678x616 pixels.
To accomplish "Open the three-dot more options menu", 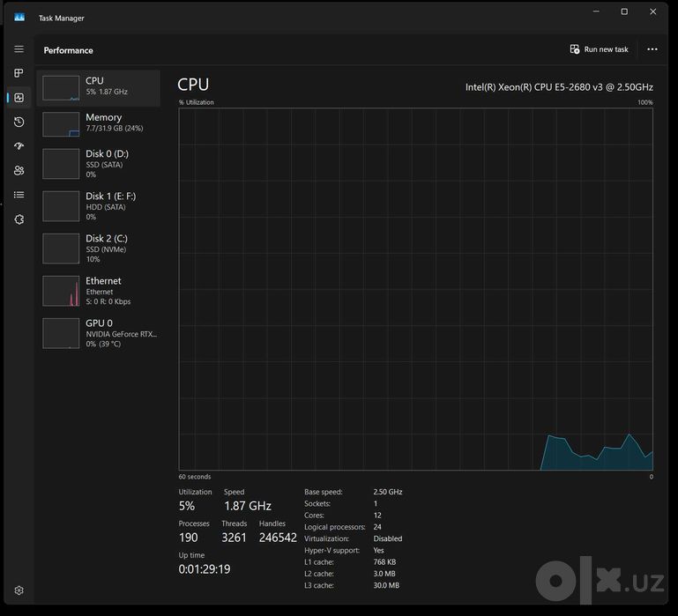I will [x=652, y=49].
